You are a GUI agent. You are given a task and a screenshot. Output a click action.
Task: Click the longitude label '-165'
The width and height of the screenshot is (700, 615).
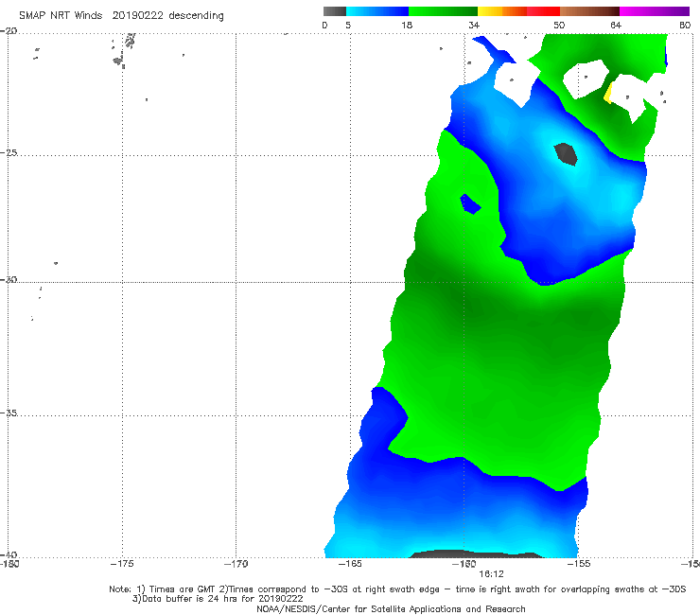[x=350, y=564]
